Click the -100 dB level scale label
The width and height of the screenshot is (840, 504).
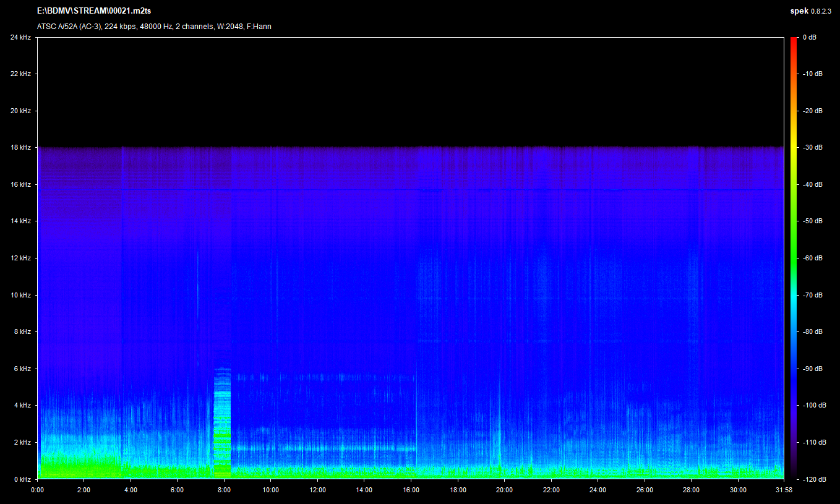click(813, 405)
